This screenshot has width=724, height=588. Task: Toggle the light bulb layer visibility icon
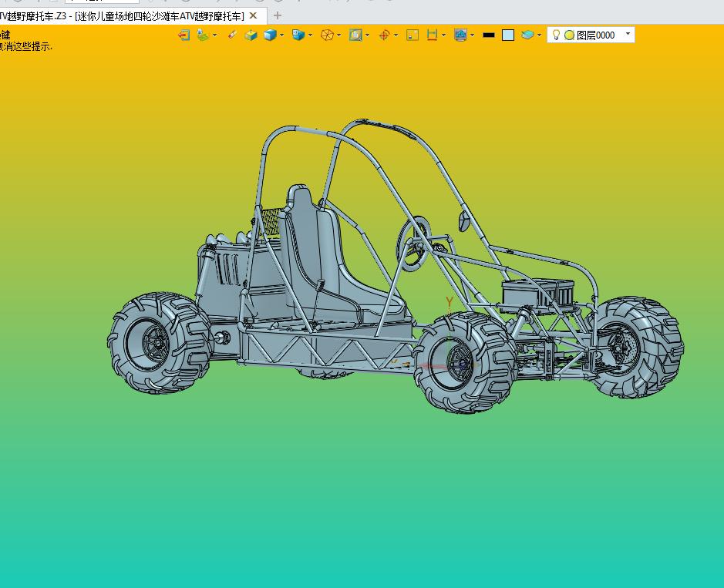(x=557, y=35)
